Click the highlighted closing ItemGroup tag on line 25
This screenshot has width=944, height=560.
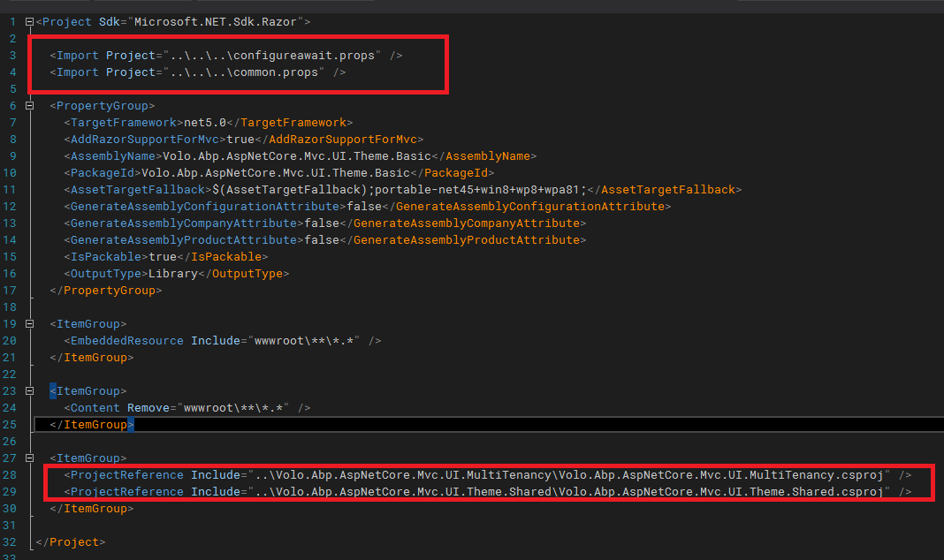pyautogui.click(x=92, y=425)
